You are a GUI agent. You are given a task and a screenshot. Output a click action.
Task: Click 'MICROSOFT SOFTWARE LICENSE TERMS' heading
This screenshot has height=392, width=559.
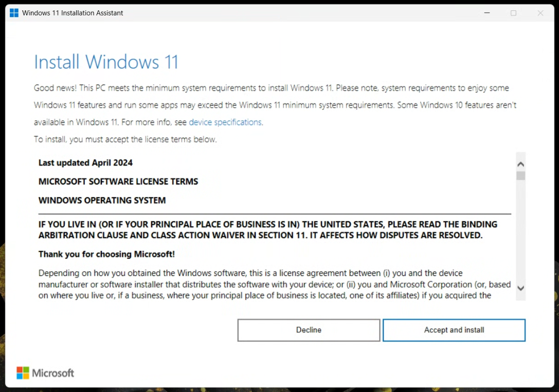(x=118, y=181)
